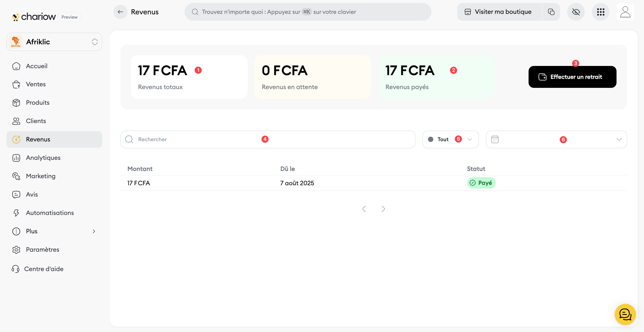Open the user profile avatar

[625, 12]
